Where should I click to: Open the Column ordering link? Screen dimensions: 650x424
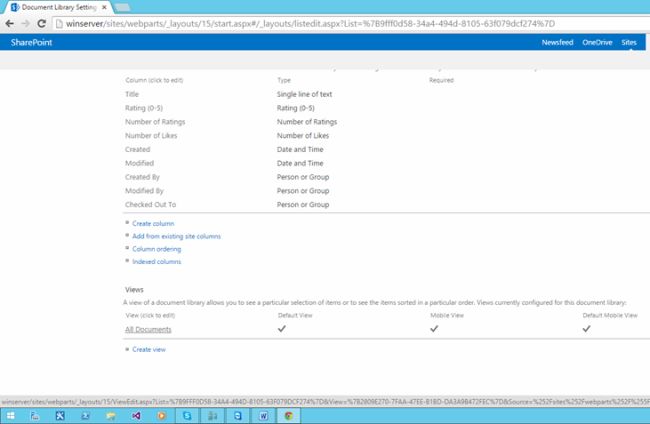click(x=157, y=249)
